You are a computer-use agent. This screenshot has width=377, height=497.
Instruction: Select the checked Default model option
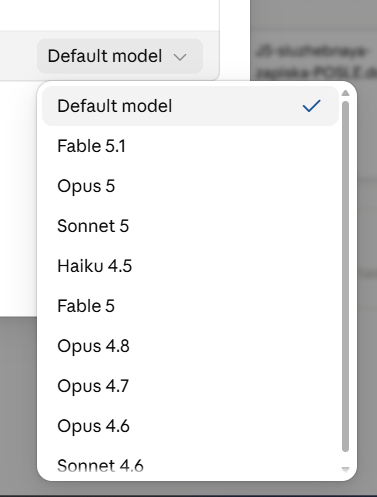pyautogui.click(x=190, y=106)
